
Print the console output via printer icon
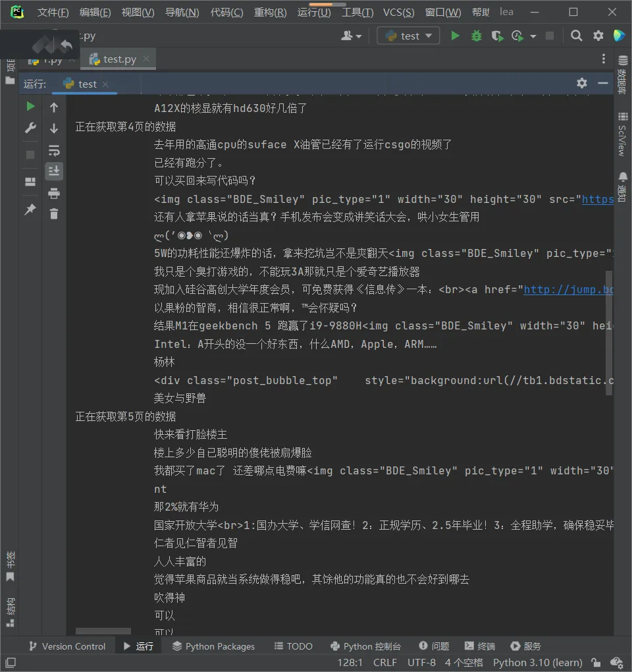(54, 193)
